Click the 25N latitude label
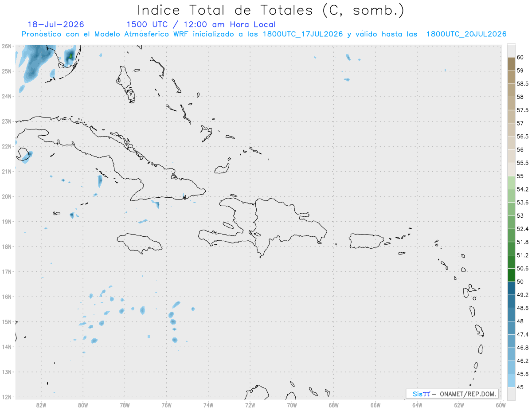The width and height of the screenshot is (532, 411). click(7, 71)
